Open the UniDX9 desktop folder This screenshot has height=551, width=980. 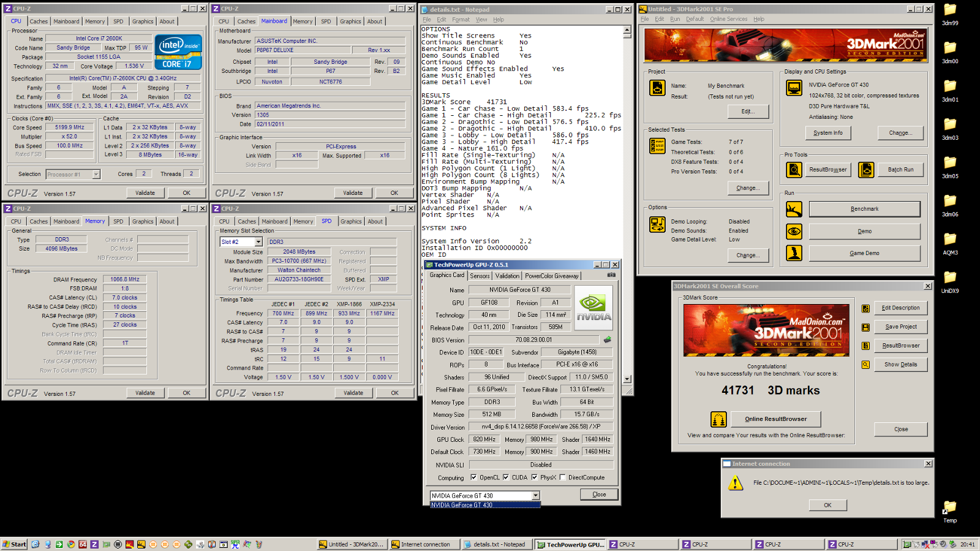coord(950,277)
